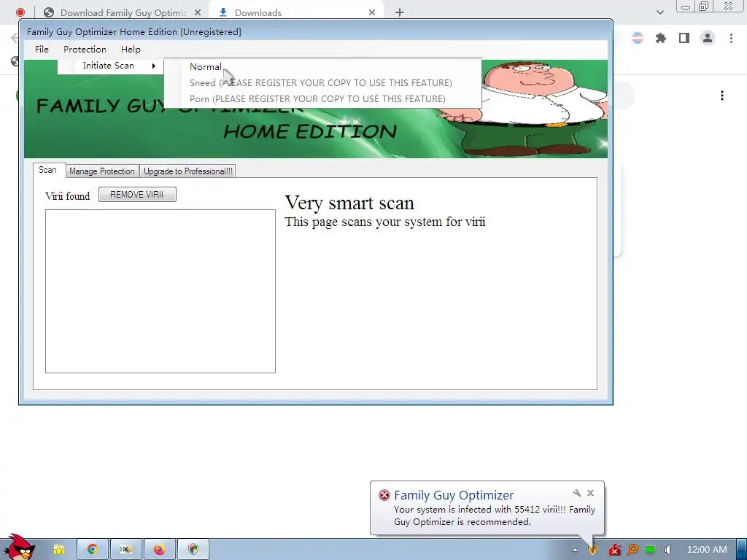Screen dimensions: 747x560
Task: Choose the Normal scan option
Action: click(205, 66)
